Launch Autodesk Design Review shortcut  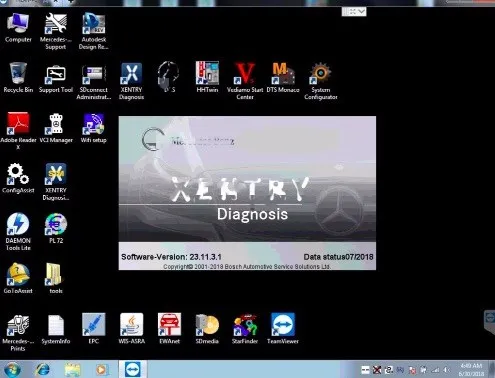(94, 31)
